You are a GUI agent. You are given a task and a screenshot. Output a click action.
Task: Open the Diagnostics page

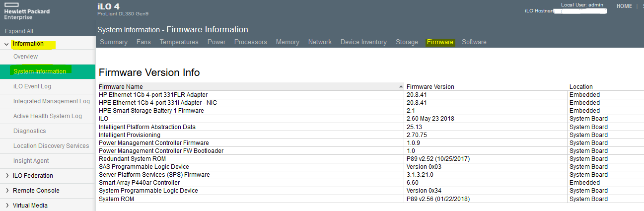point(30,131)
